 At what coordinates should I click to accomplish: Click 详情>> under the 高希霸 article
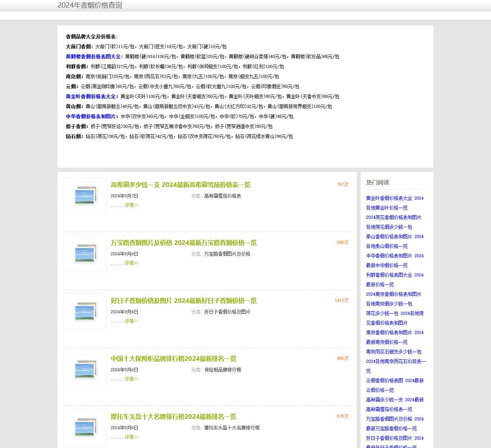[131, 205]
